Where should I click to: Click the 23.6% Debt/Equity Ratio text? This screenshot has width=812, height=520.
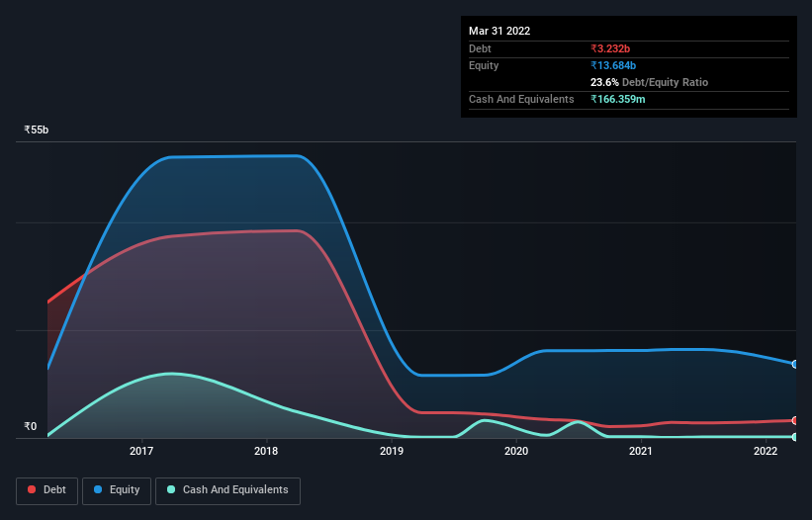coord(649,82)
